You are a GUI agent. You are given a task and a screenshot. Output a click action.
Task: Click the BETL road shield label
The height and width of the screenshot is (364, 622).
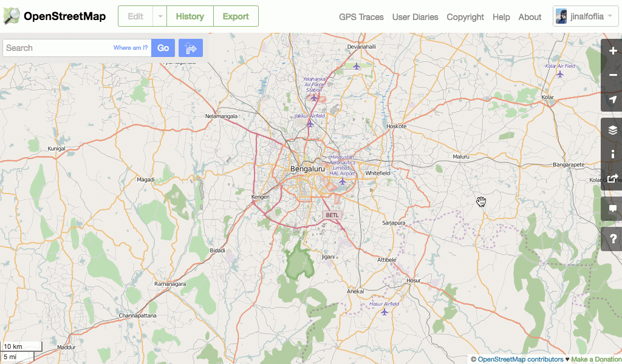tap(332, 215)
